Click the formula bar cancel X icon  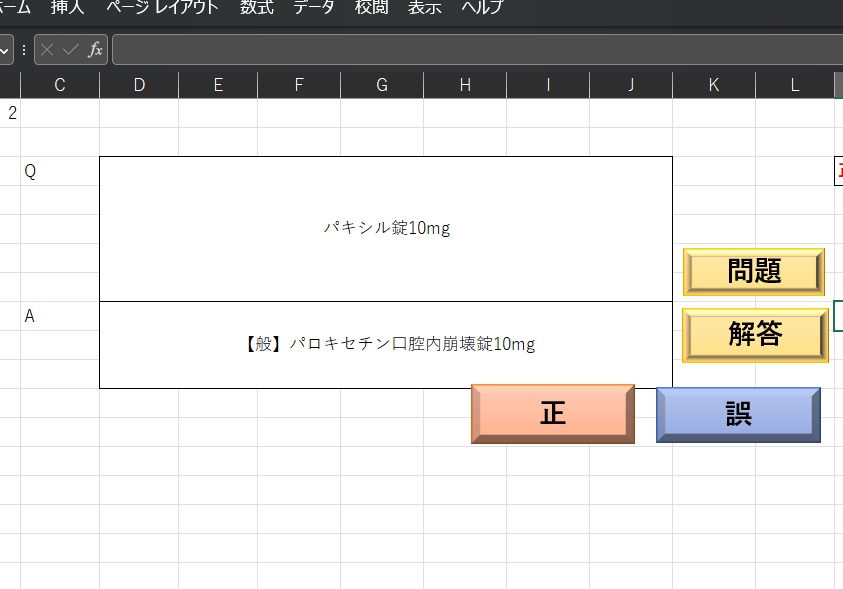point(47,49)
